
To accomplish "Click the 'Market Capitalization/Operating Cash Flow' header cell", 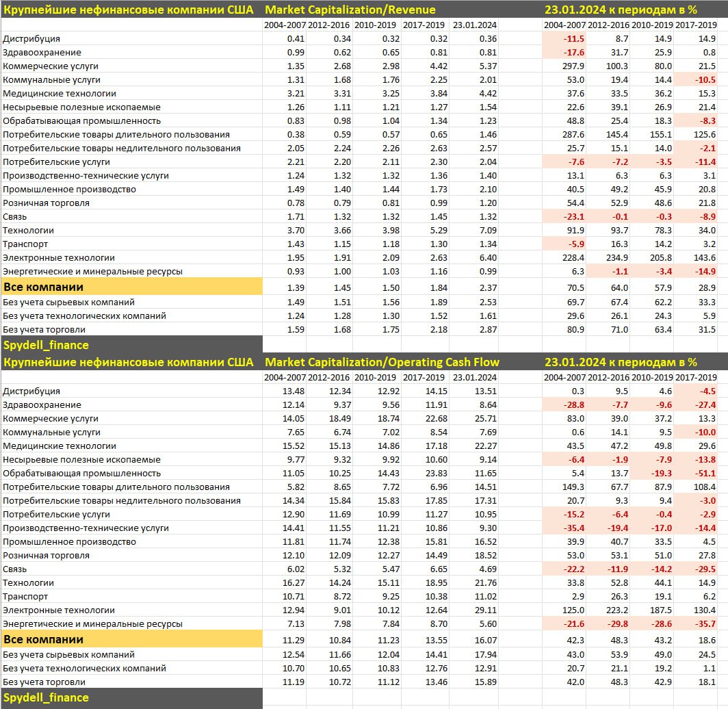I will coord(382,362).
